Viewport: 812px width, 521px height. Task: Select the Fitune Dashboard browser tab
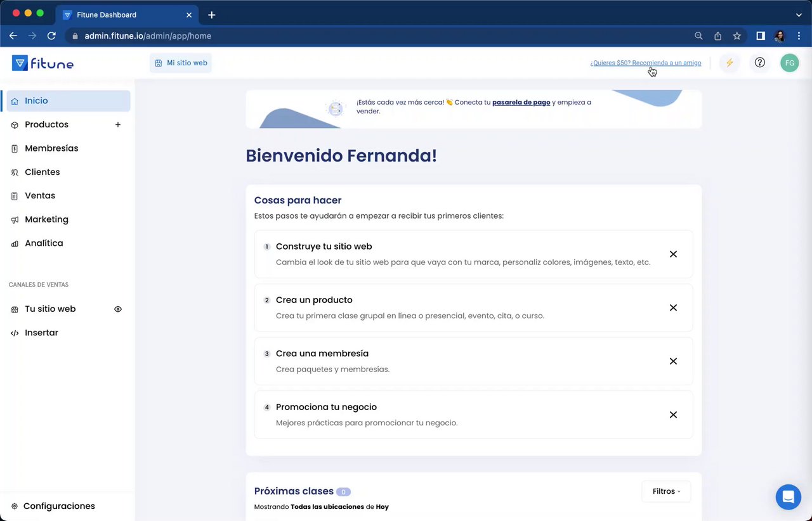click(x=128, y=15)
